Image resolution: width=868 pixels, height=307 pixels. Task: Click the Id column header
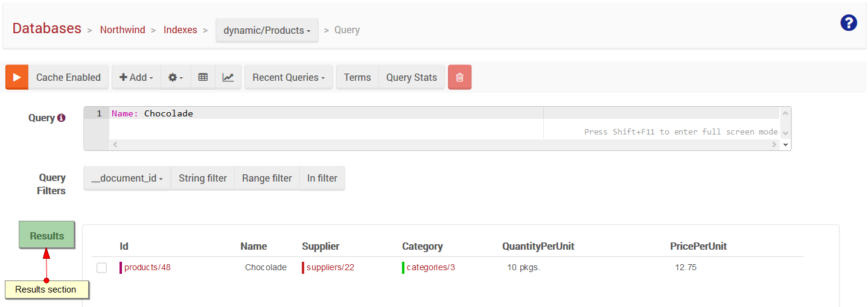[x=124, y=246]
